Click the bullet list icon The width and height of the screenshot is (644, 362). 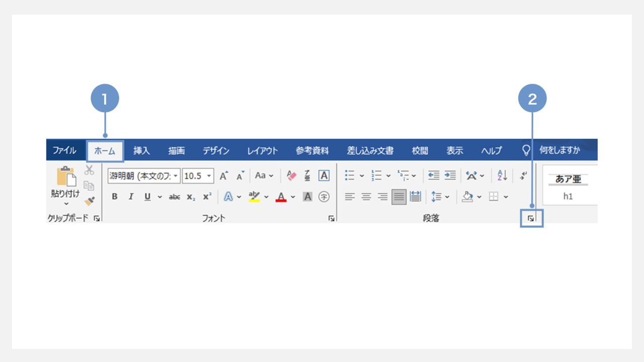350,175
